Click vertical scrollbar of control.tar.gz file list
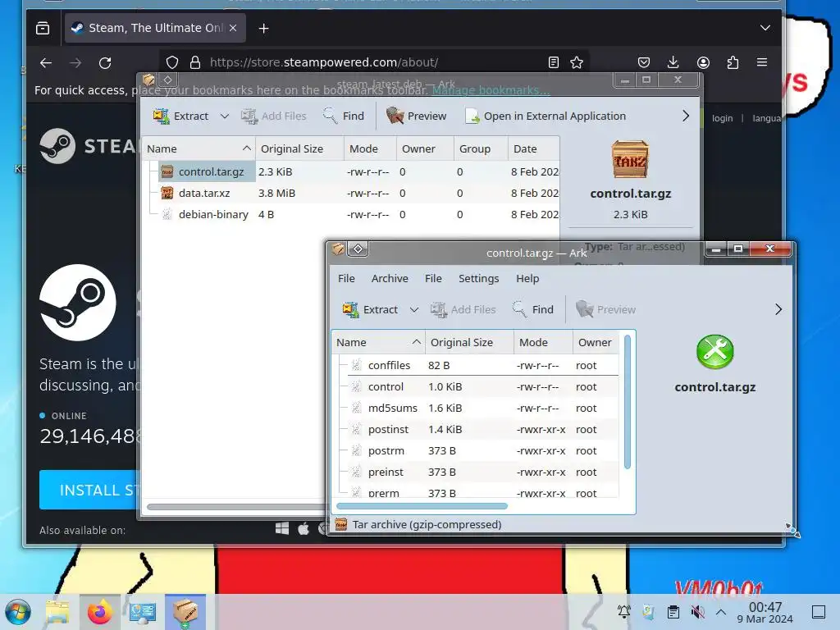840x630 pixels. pyautogui.click(x=628, y=402)
